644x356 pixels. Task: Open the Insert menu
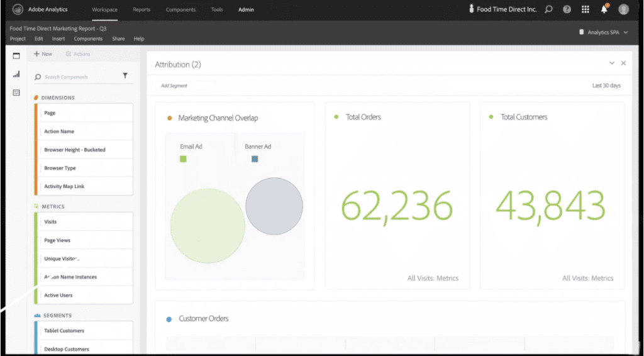[58, 38]
